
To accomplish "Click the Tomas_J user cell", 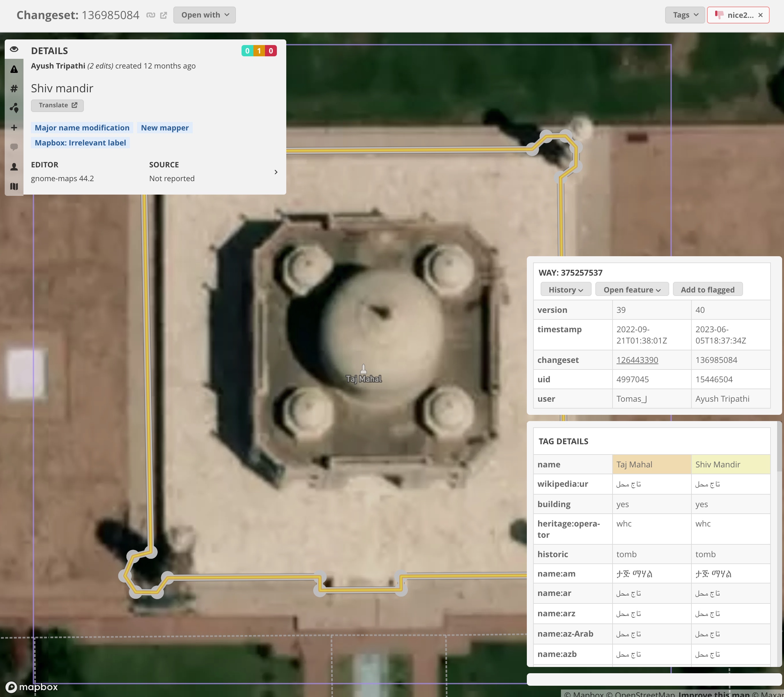I will pyautogui.click(x=652, y=399).
